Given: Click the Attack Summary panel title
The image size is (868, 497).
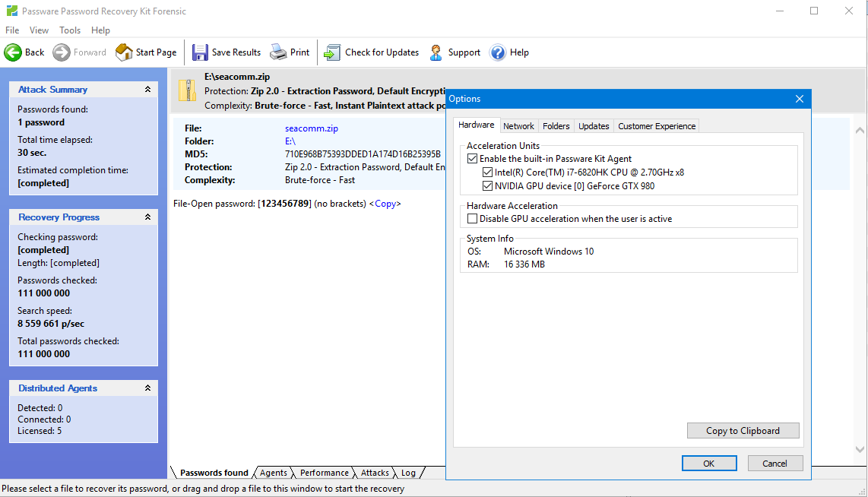Looking at the screenshot, I should coord(52,90).
